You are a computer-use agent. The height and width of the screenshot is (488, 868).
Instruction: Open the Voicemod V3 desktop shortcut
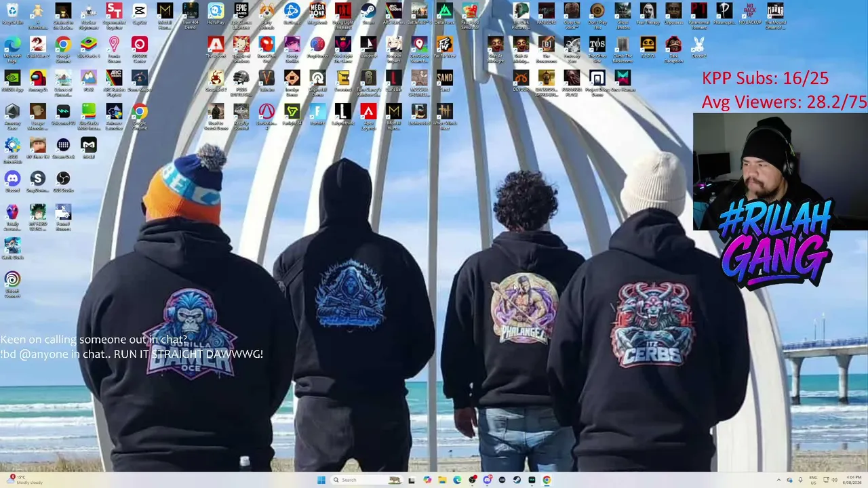click(63, 114)
